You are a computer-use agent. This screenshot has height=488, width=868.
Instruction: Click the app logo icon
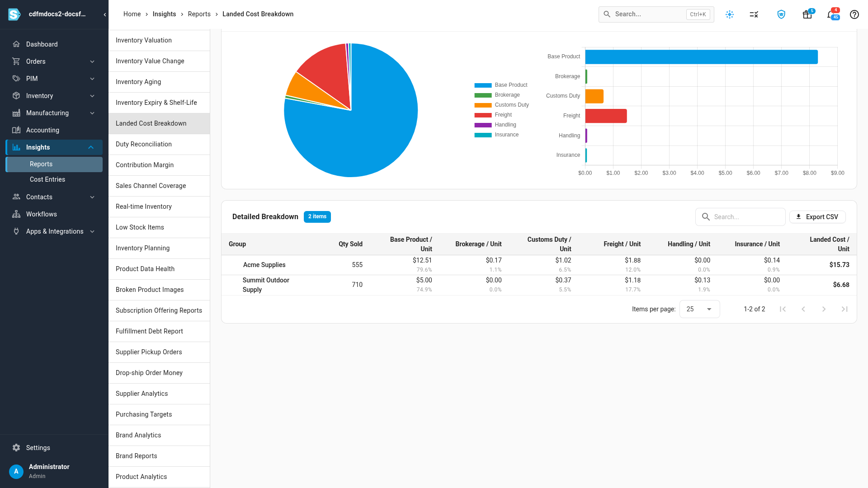coord(14,14)
